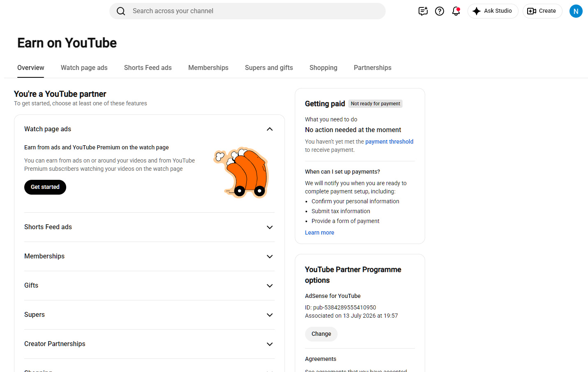Open Ask Studio assistant
588x372 pixels.
point(493,11)
